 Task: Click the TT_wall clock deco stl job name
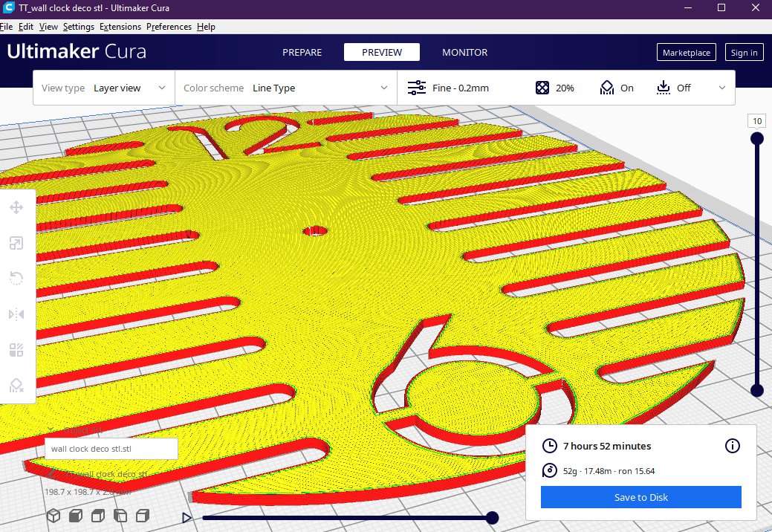[x=106, y=474]
